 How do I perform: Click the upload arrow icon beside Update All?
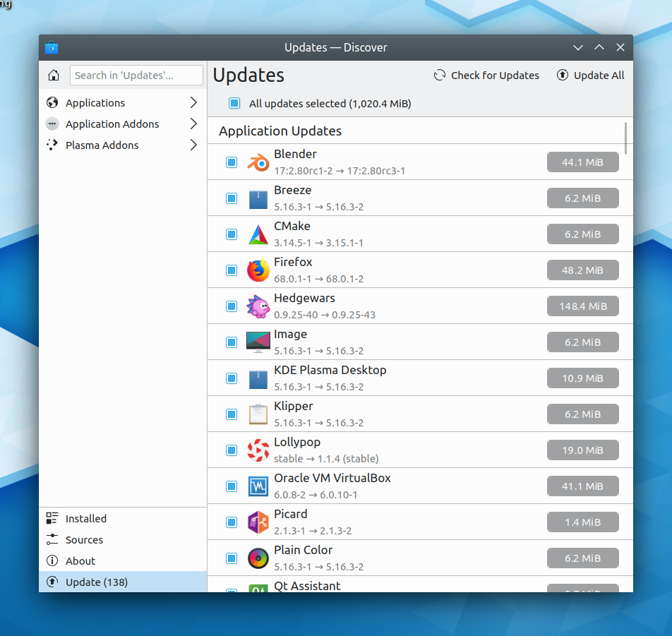pyautogui.click(x=563, y=76)
